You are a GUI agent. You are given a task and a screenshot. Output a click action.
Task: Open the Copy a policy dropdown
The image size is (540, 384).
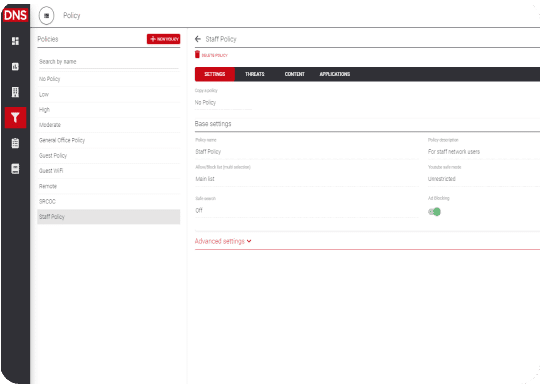click(223, 102)
